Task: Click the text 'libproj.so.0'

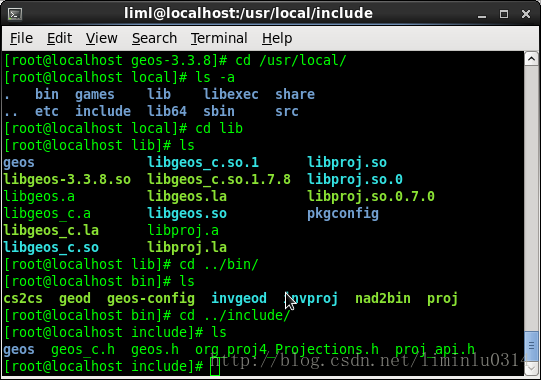Action: (x=355, y=179)
